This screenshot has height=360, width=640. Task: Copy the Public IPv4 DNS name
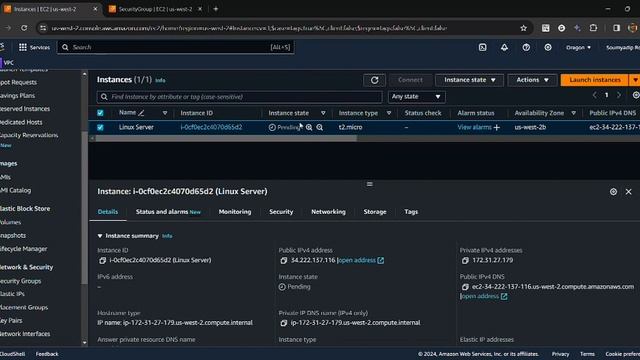pyautogui.click(x=465, y=287)
